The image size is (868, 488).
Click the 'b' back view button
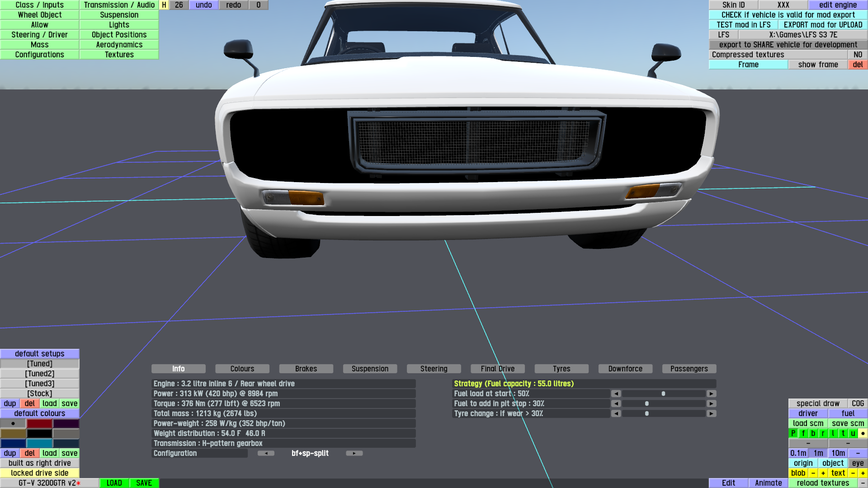point(813,433)
